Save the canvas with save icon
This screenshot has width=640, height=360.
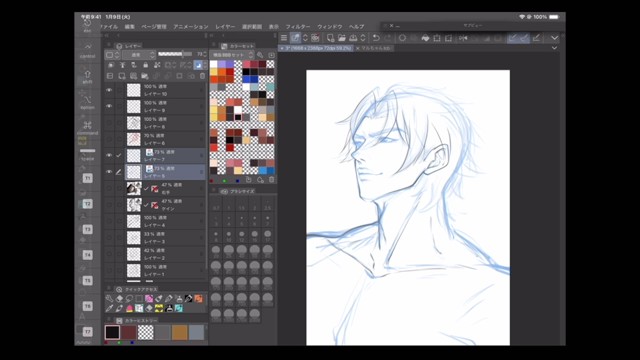tap(353, 38)
